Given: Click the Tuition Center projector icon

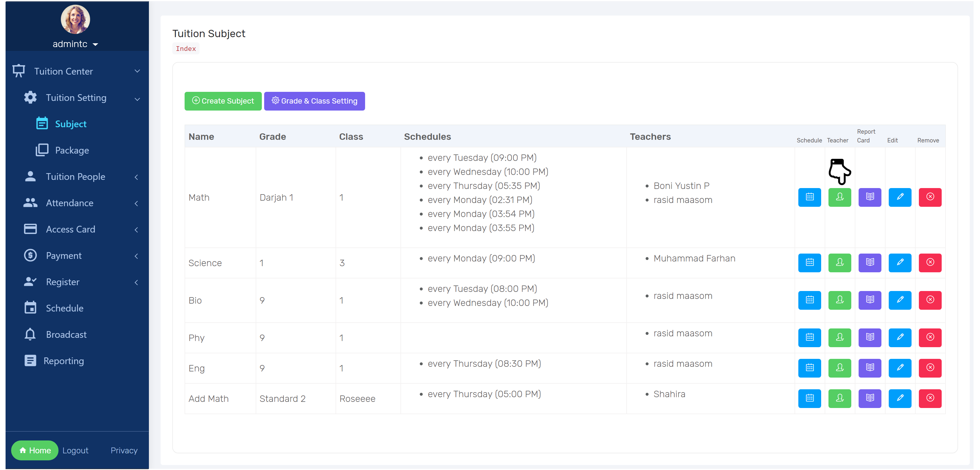Looking at the screenshot, I should 19,71.
